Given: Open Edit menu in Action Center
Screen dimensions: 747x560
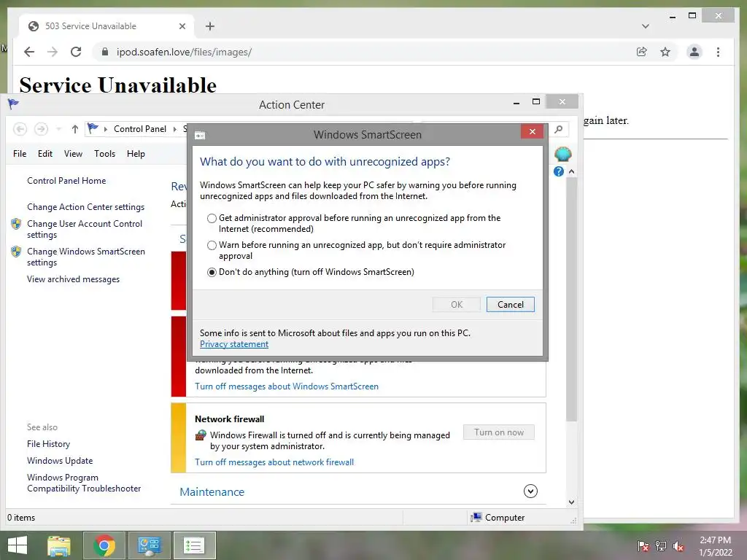Looking at the screenshot, I should click(x=45, y=154).
